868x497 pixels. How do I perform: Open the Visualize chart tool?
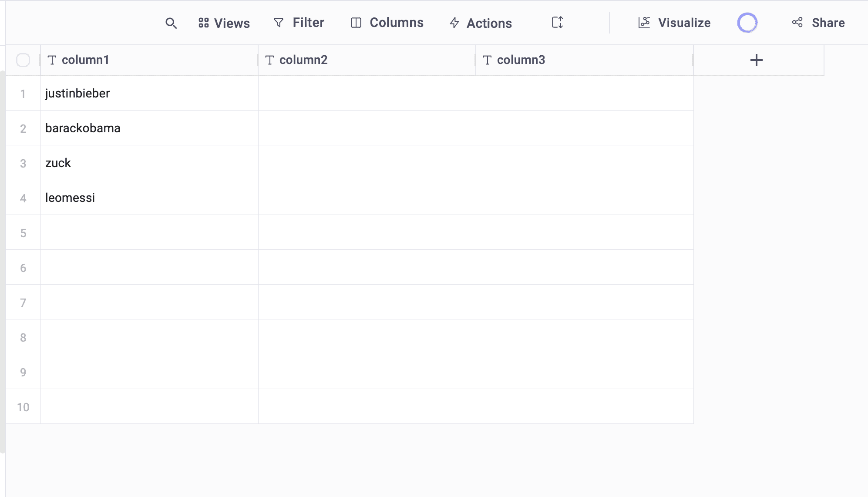[x=674, y=23]
